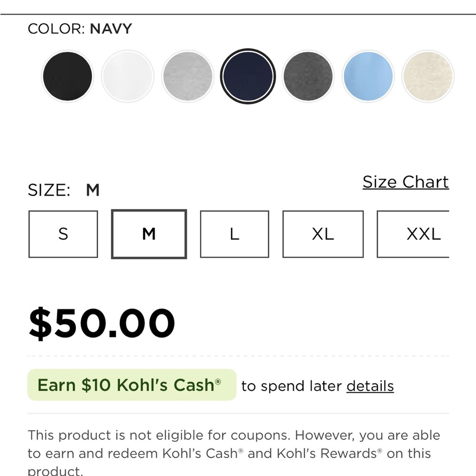
Task: Click the COLOR: NAVY label
Action: pyautogui.click(x=80, y=29)
